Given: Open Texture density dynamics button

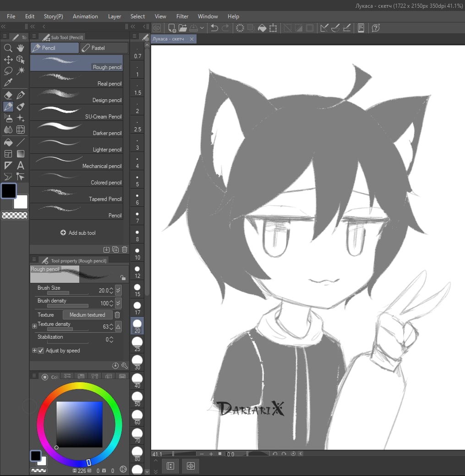Looking at the screenshot, I should pyautogui.click(x=118, y=326).
